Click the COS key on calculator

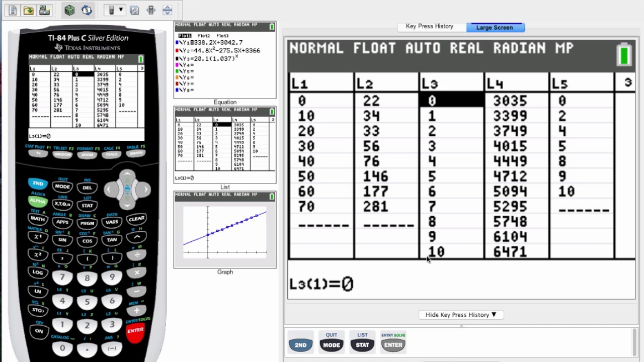pyautogui.click(x=87, y=241)
